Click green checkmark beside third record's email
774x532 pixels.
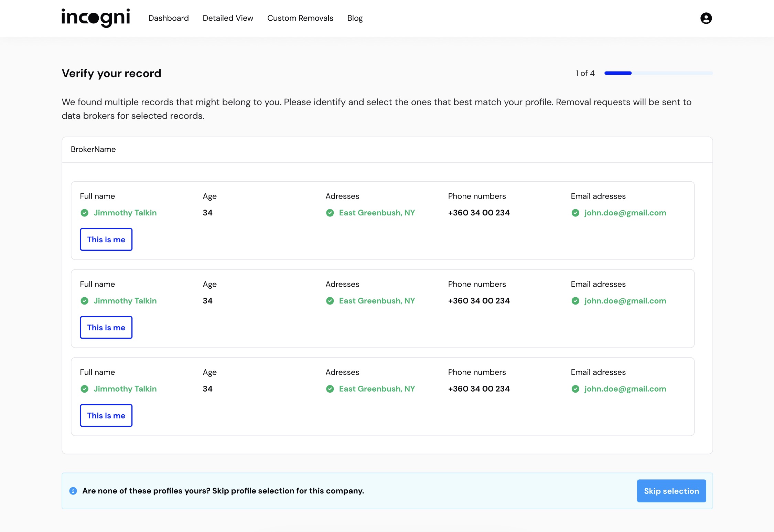click(x=575, y=389)
